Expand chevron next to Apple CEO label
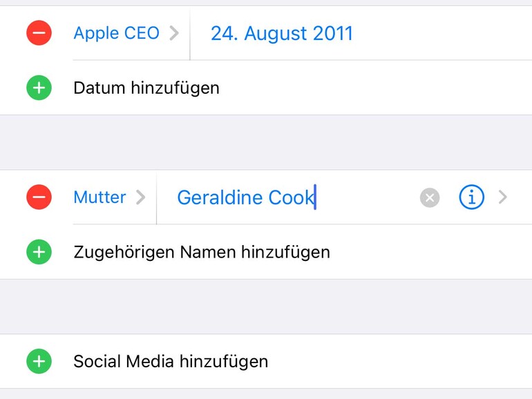The height and width of the screenshot is (399, 532). pyautogui.click(x=174, y=32)
